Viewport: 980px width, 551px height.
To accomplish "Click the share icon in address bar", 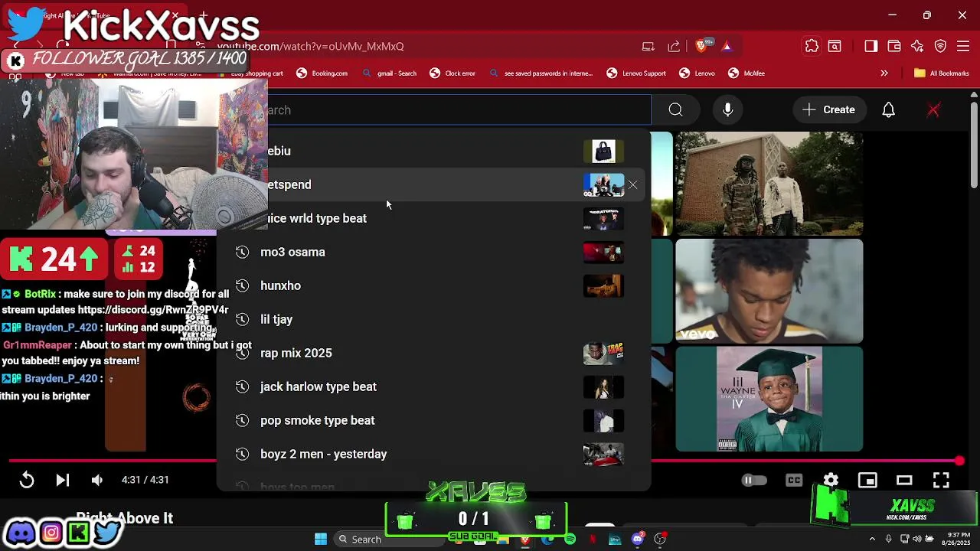I will 674,47.
